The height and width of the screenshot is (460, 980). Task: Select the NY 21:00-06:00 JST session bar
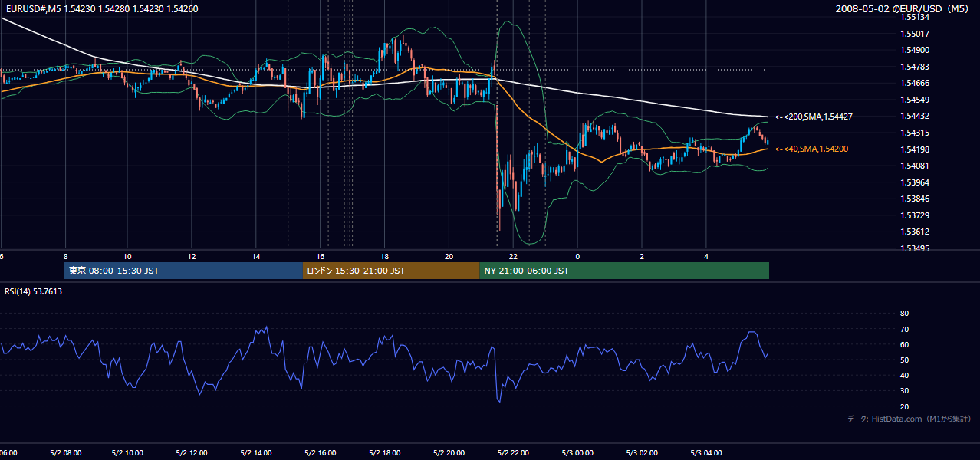(624, 271)
